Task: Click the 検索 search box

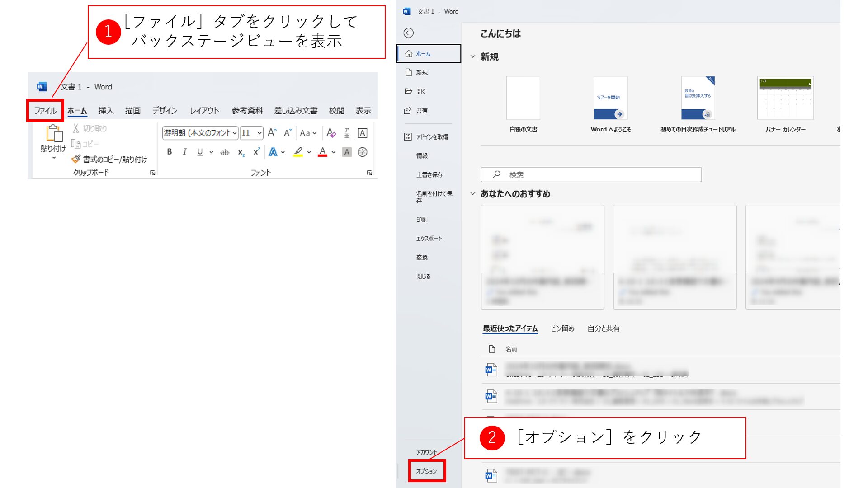Action: coord(591,174)
